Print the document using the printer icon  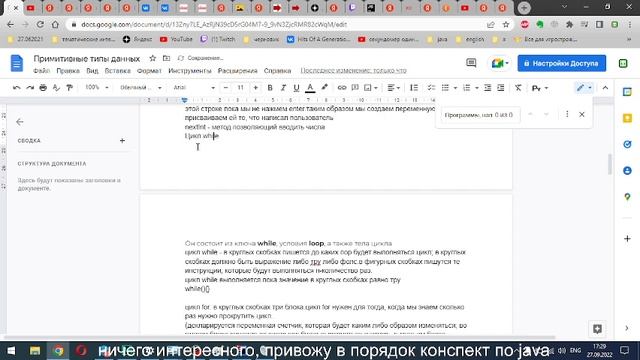[x=43, y=88]
